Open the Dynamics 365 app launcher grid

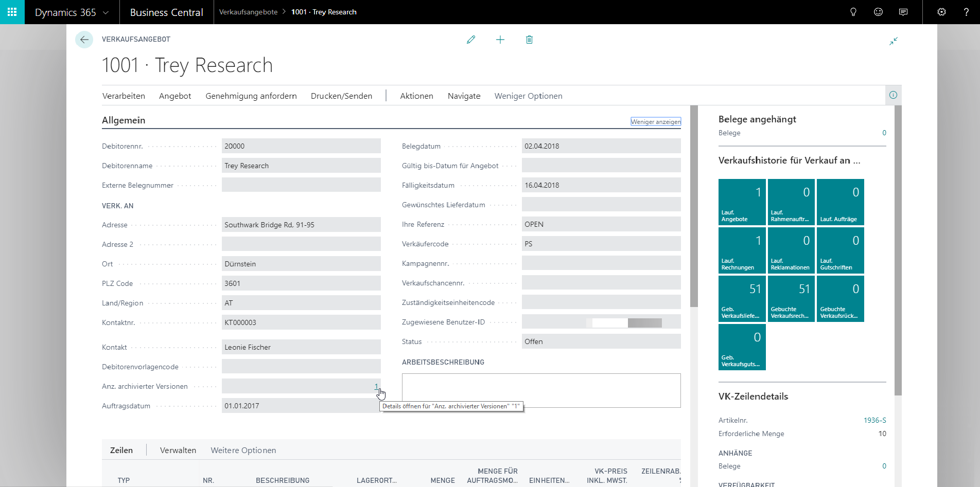(12, 12)
